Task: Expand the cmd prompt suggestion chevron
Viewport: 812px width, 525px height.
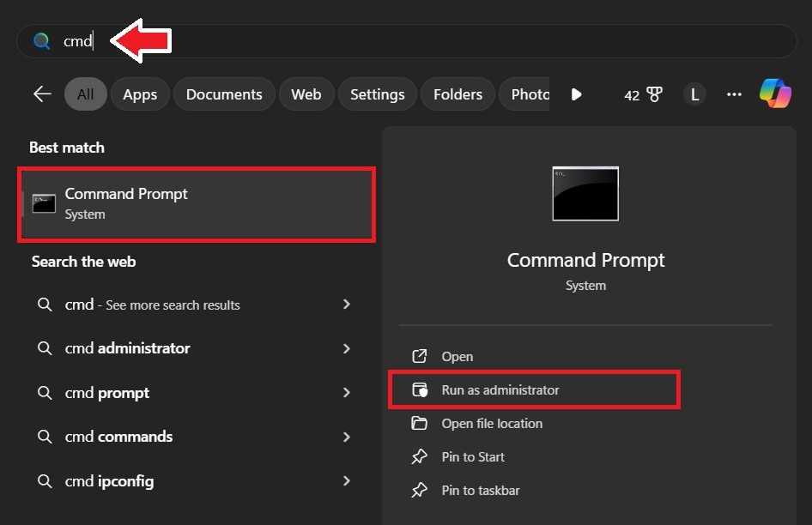Action: click(347, 393)
